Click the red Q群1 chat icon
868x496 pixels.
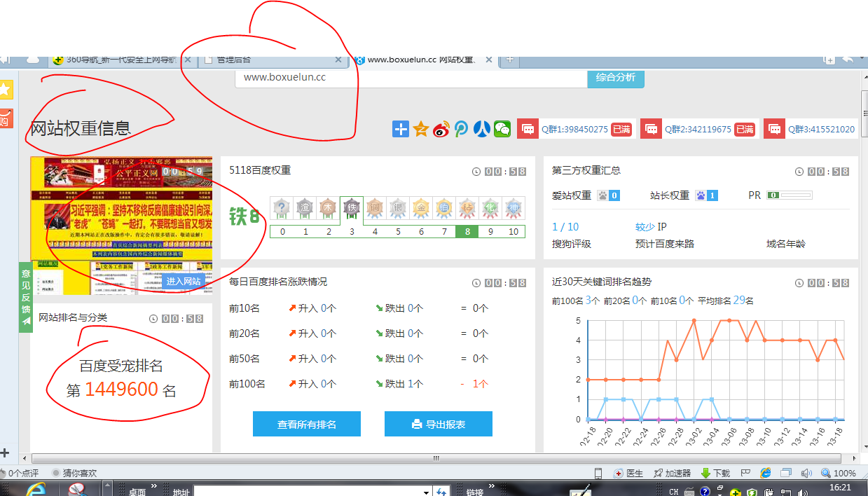coord(528,129)
